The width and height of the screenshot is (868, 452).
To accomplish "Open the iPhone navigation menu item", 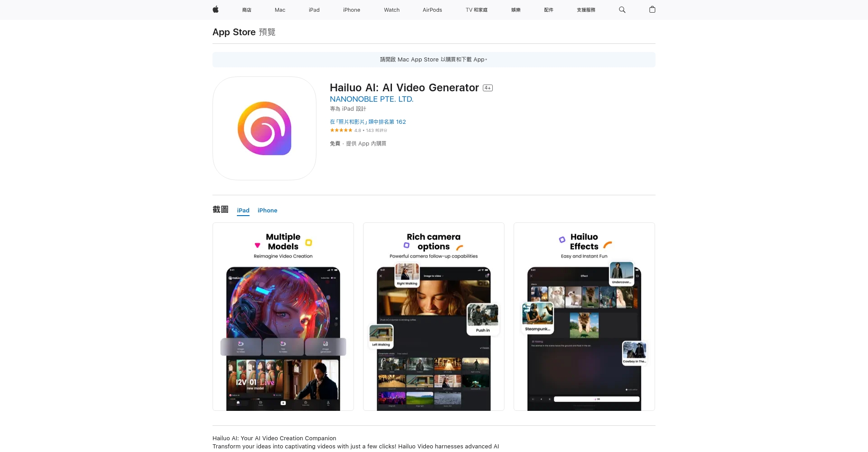I will (352, 10).
